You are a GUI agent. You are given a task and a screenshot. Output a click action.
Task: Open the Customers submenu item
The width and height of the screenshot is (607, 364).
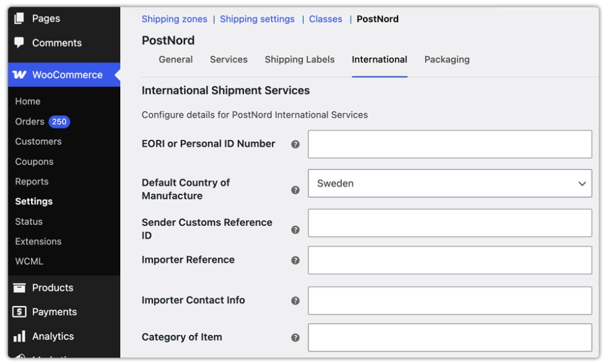pos(38,142)
